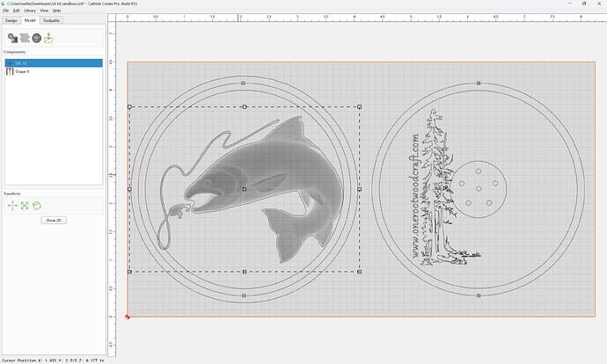Viewport: 607px width, 364px height.
Task: Select the Shape 9 component row
Action: point(54,71)
